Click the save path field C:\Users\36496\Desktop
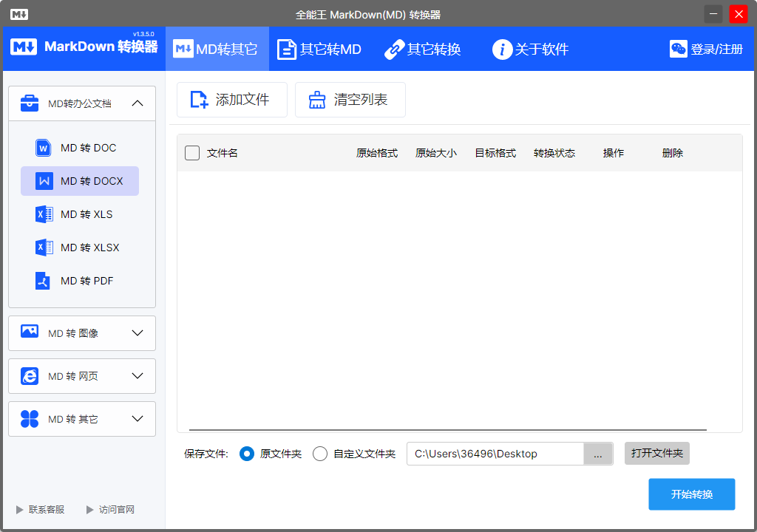This screenshot has width=757, height=532. click(x=495, y=454)
